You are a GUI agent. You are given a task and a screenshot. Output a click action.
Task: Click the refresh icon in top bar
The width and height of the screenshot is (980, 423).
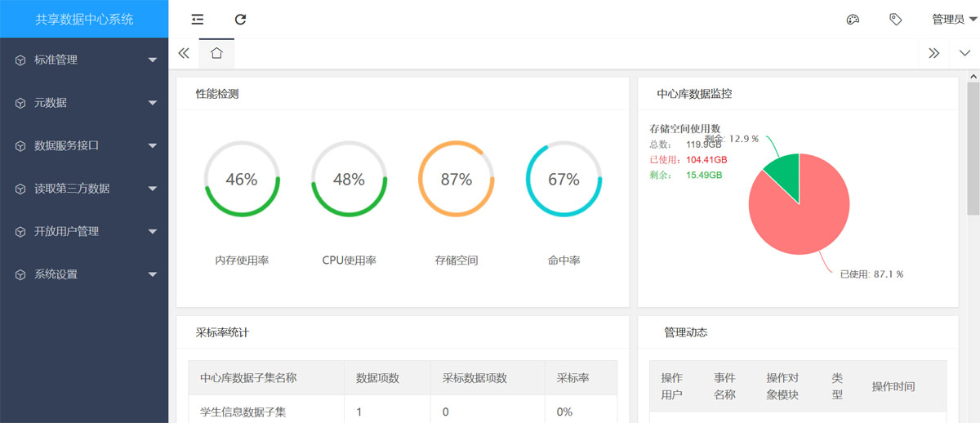240,20
